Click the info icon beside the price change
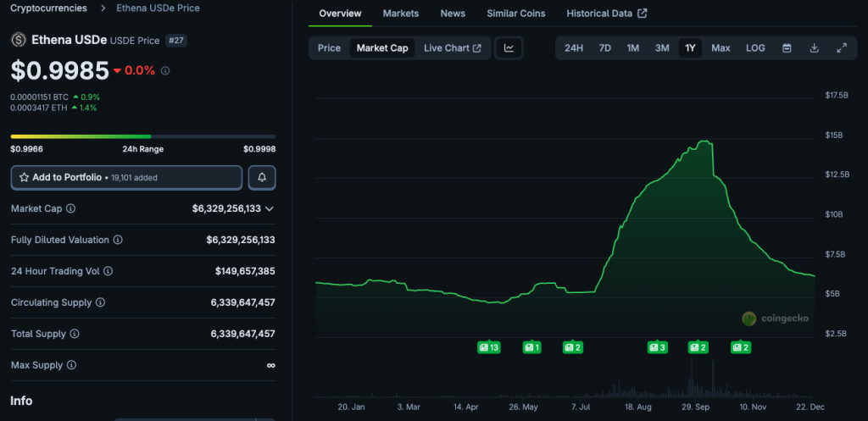 pos(165,70)
